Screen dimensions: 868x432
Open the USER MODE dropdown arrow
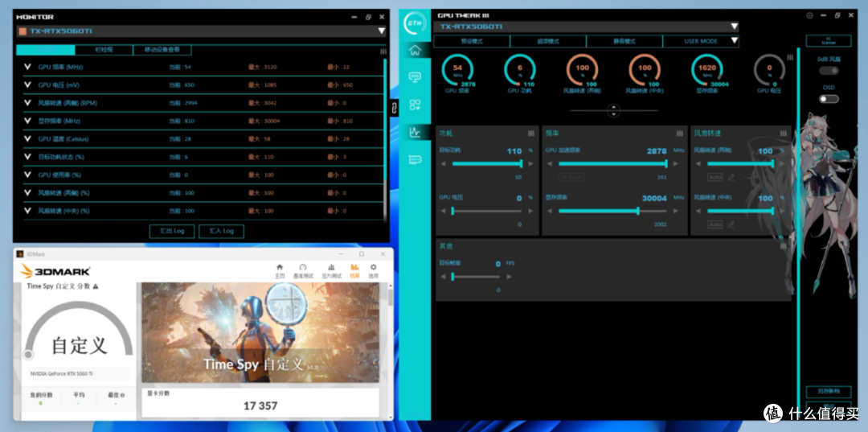pyautogui.click(x=734, y=41)
